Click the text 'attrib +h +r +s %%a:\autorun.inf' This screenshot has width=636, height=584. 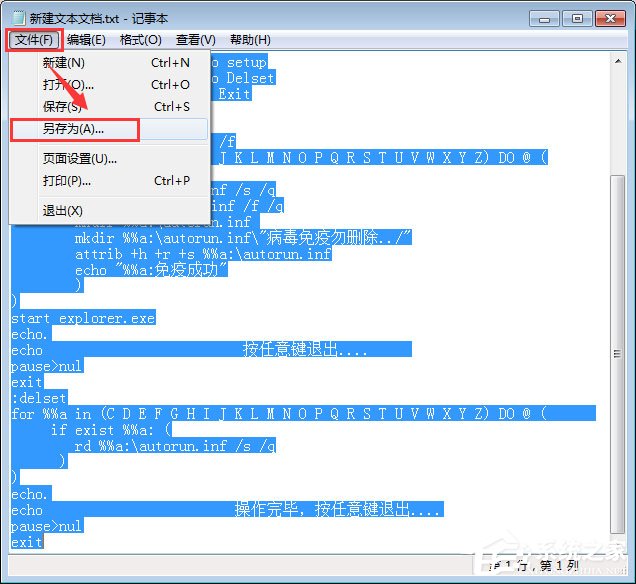[203, 254]
